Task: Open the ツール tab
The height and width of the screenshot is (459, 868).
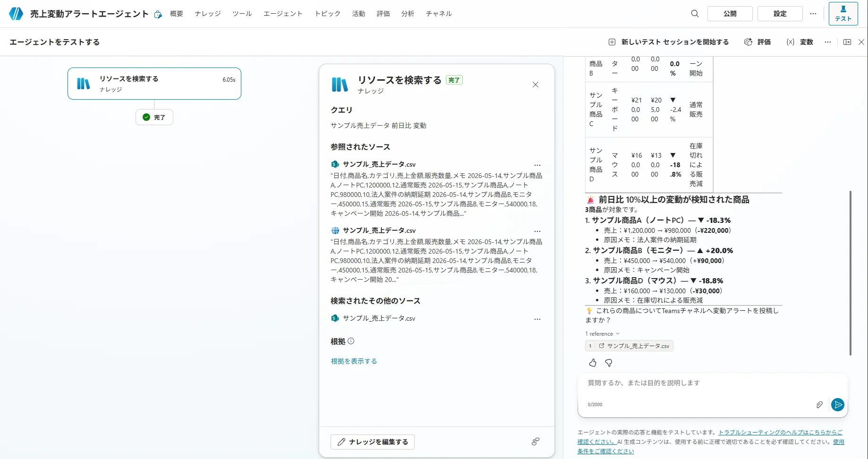Action: 242,14
